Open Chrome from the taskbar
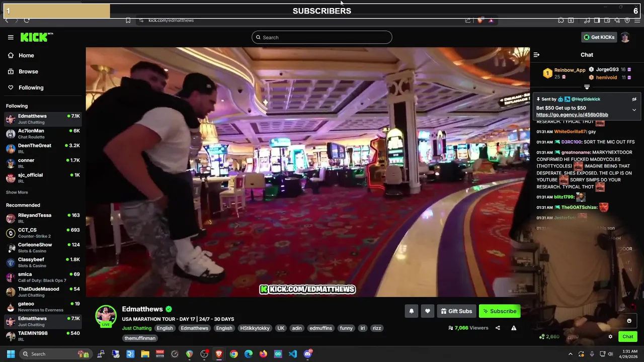Viewport: 644px width, 362px height. click(x=233, y=354)
